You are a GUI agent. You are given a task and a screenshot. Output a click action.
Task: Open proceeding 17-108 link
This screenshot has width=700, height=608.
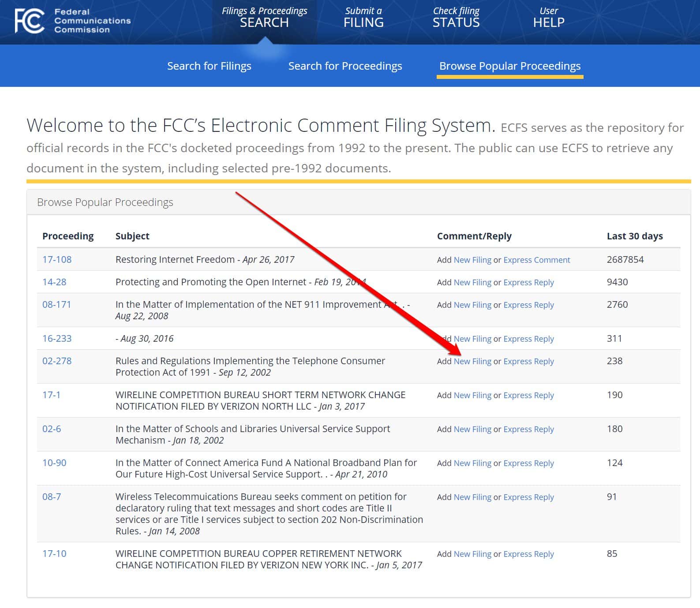[x=57, y=260]
